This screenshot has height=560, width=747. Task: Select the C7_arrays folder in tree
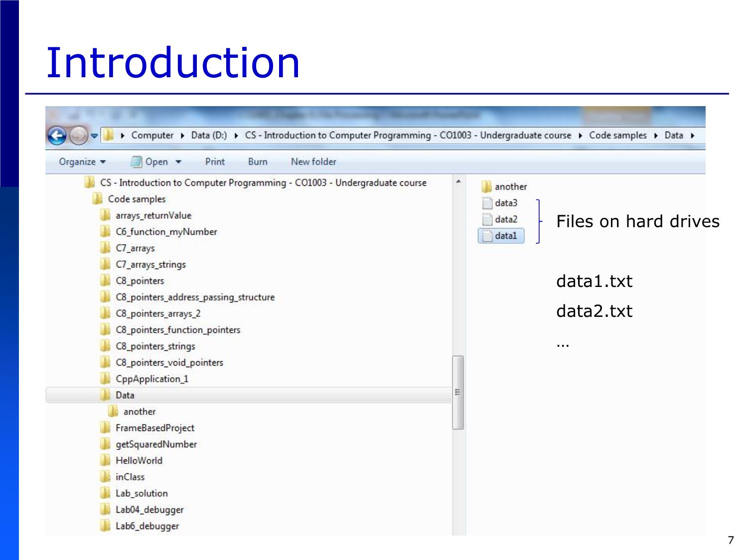(128, 248)
